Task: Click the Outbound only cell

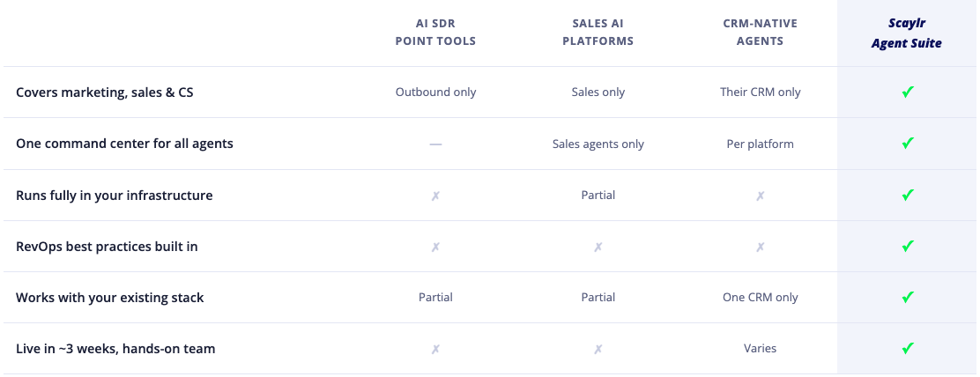Action: tap(435, 92)
